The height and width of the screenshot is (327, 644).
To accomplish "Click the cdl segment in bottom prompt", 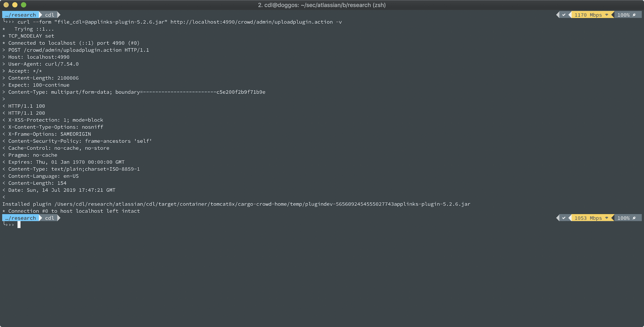I will point(49,218).
